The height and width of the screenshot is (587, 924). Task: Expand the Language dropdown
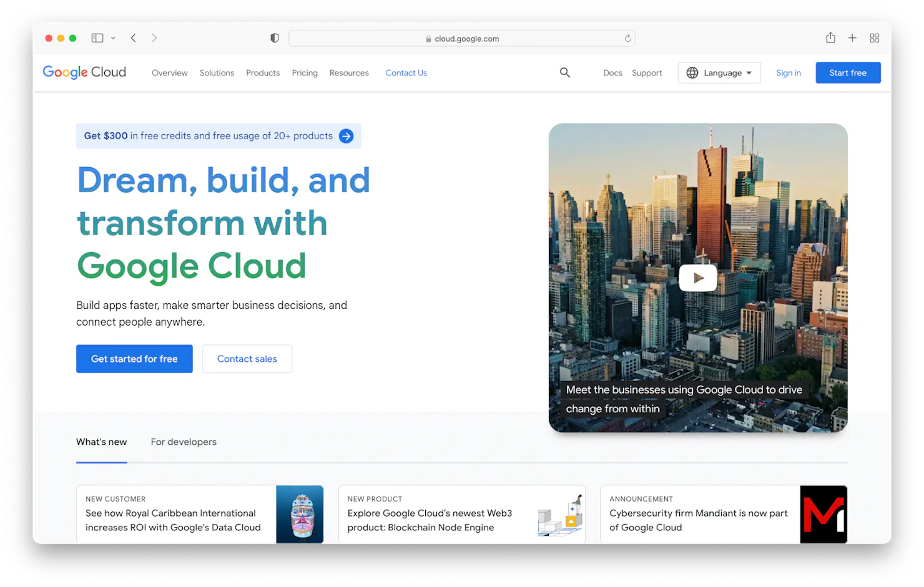[719, 73]
